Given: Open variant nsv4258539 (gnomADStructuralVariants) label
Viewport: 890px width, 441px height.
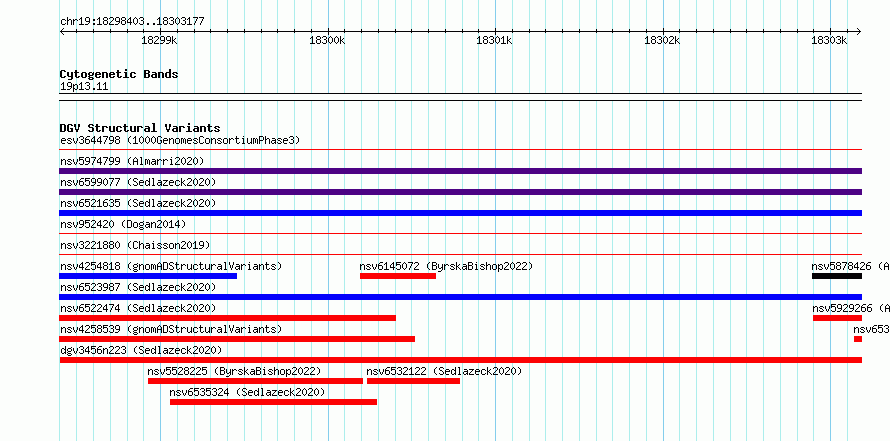Looking at the screenshot, I should point(171,329).
